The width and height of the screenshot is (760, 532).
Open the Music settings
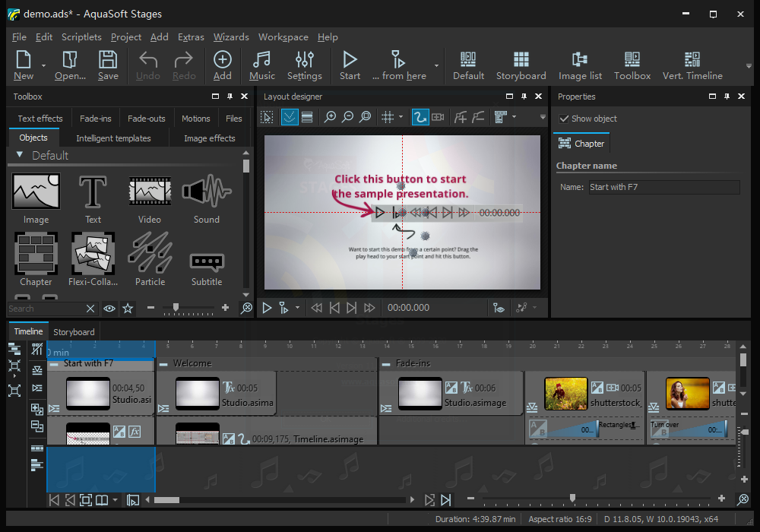(261, 65)
